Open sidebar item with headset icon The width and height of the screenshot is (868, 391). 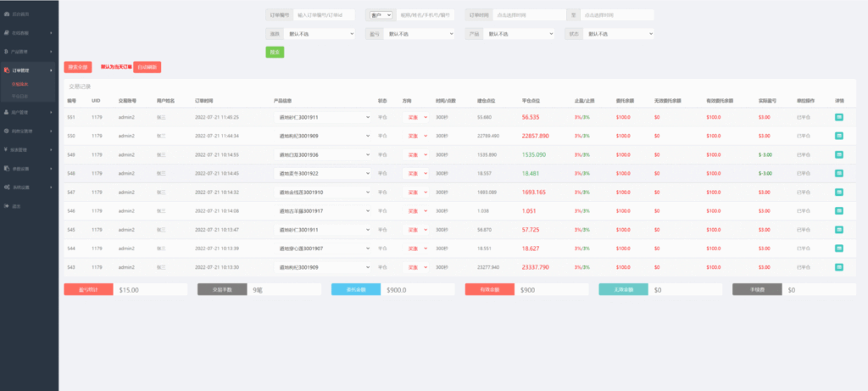(x=29, y=33)
